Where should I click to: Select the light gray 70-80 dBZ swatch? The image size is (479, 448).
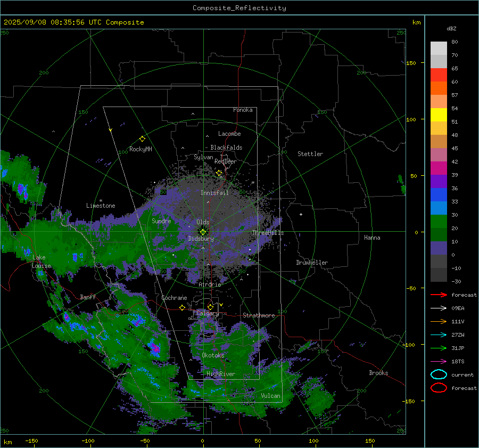[x=439, y=48]
